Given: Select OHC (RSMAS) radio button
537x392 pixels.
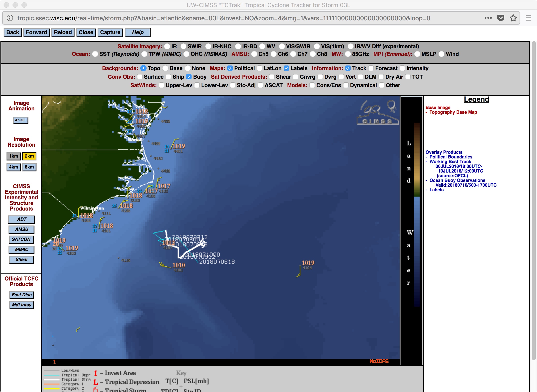Looking at the screenshot, I should [x=186, y=54].
